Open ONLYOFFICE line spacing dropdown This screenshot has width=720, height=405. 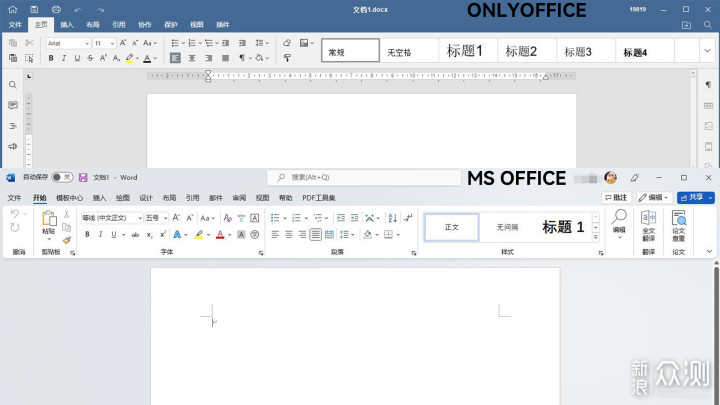(x=262, y=43)
